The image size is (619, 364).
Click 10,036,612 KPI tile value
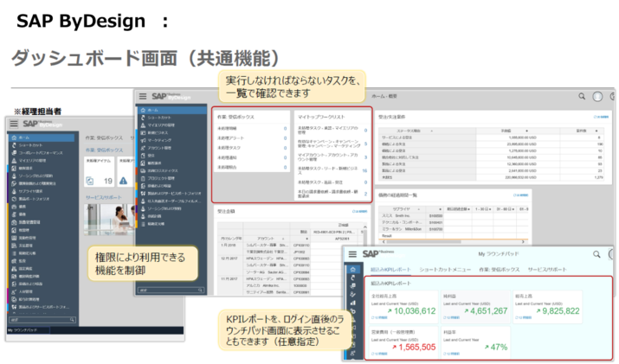click(x=415, y=310)
